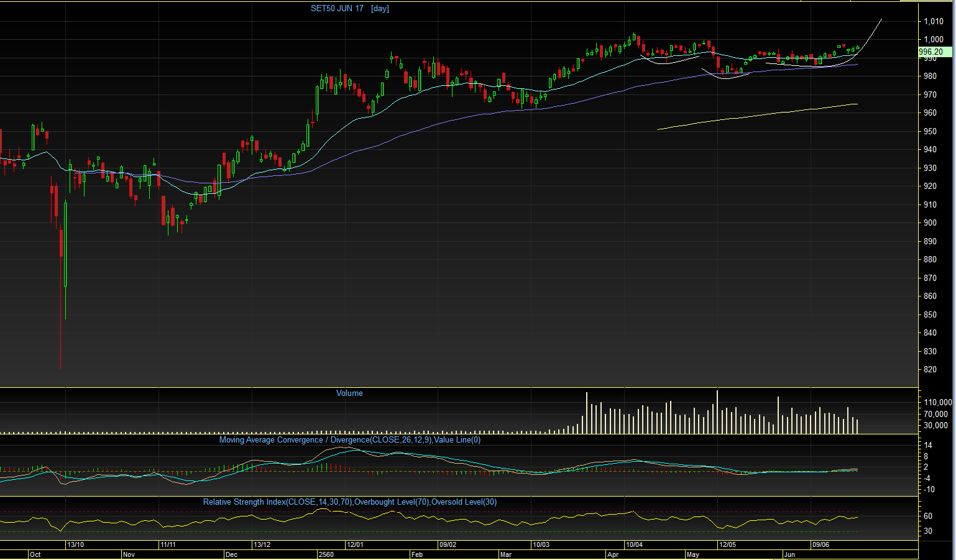Viewport: 956px width, 560px height.
Task: Click the Mar month label on time axis
Action: coord(506,554)
